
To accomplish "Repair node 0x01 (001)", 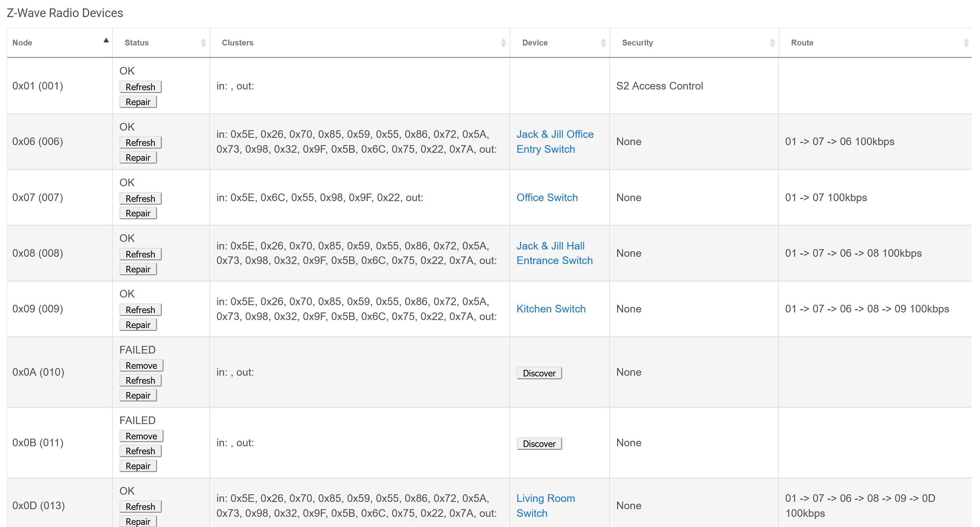I will coord(138,102).
